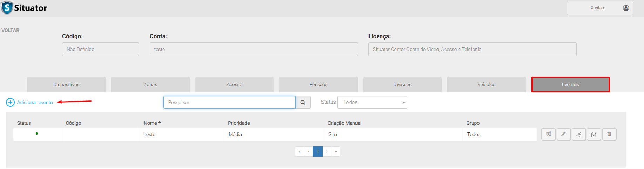
Task: Click VOLTAR to go back
Action: click(x=11, y=30)
